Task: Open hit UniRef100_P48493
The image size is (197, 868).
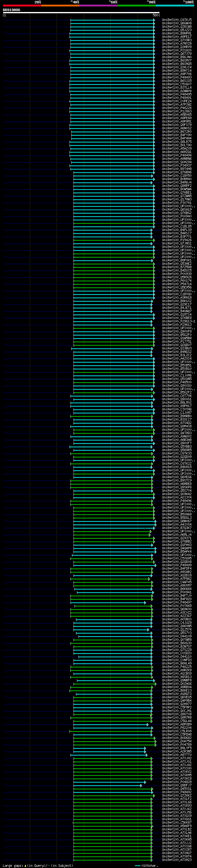Action: (x=177, y=78)
